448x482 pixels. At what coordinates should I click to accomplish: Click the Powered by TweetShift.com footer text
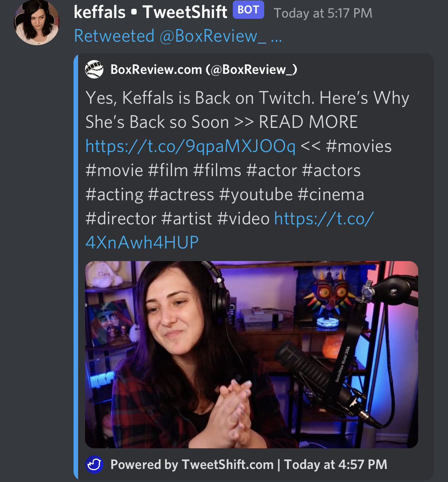(x=192, y=464)
